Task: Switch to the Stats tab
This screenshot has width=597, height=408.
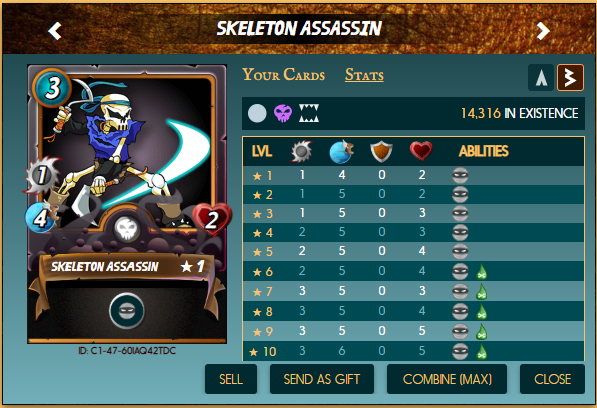Action: coord(364,75)
